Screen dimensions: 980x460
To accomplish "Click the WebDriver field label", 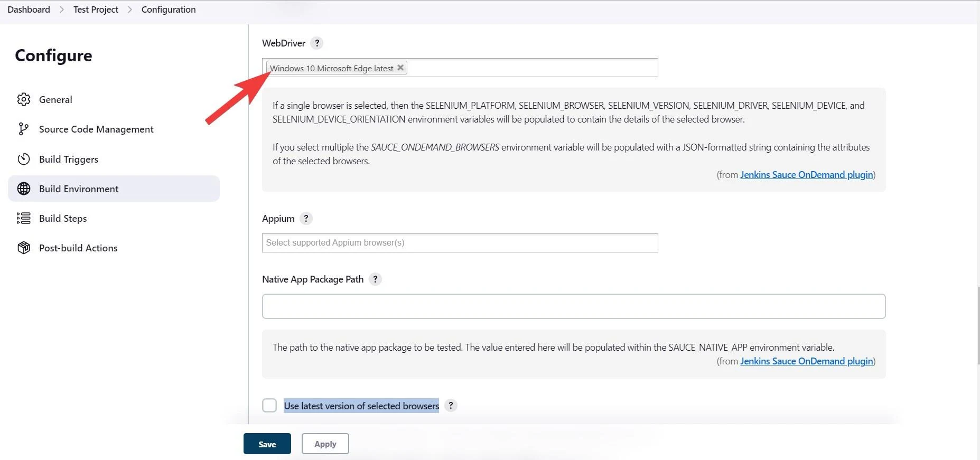I will click(x=284, y=43).
